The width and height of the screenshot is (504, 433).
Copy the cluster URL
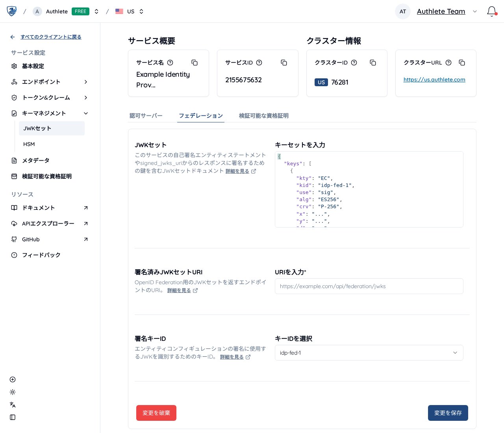click(x=462, y=63)
